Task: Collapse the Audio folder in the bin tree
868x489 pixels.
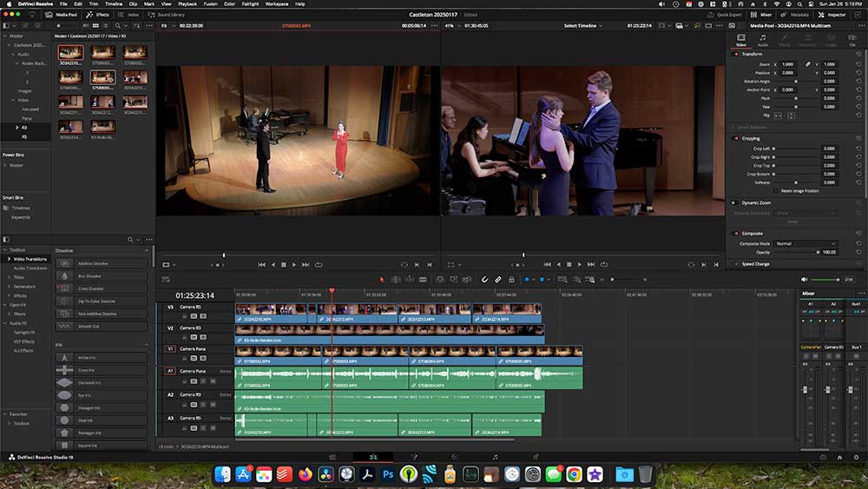Action: pyautogui.click(x=14, y=54)
